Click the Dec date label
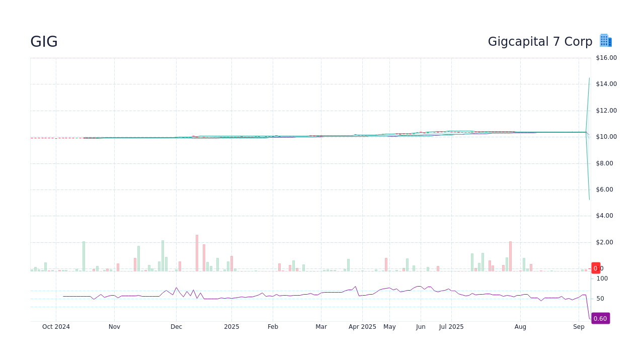644x362 pixels. pyautogui.click(x=176, y=327)
